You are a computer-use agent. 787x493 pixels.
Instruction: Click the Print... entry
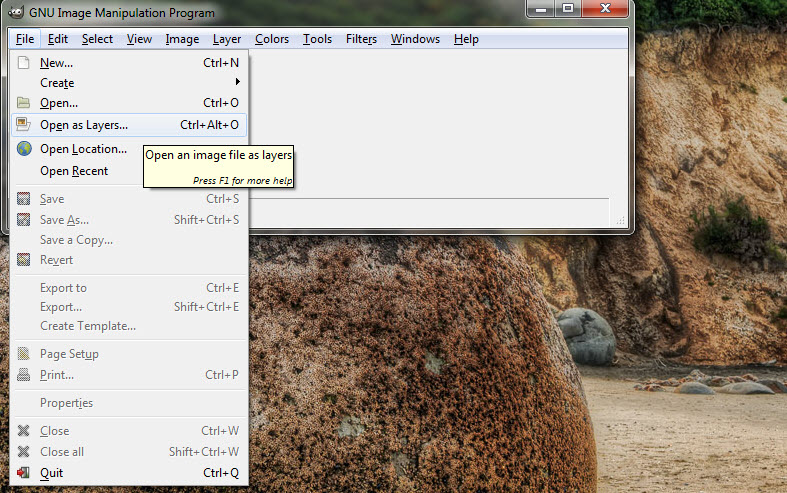click(129, 375)
